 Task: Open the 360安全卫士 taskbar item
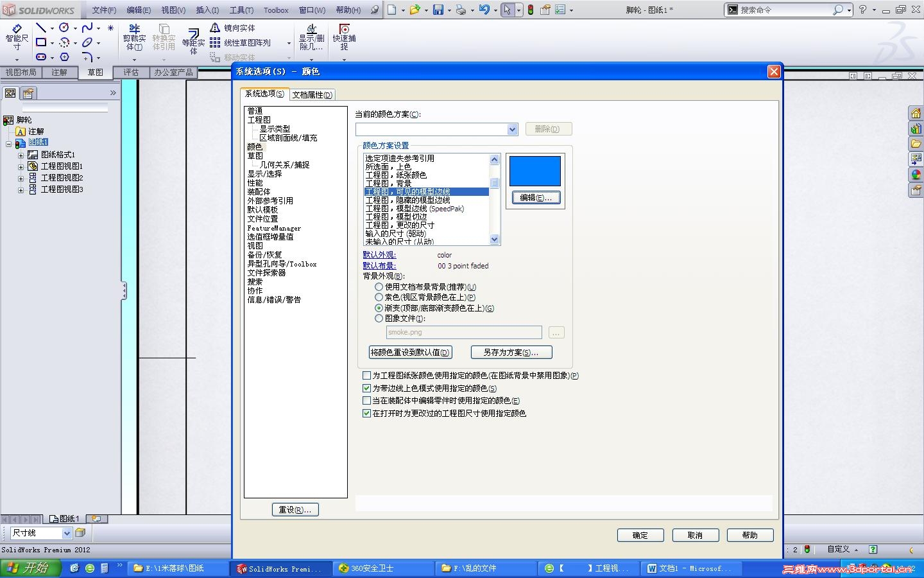(384, 568)
